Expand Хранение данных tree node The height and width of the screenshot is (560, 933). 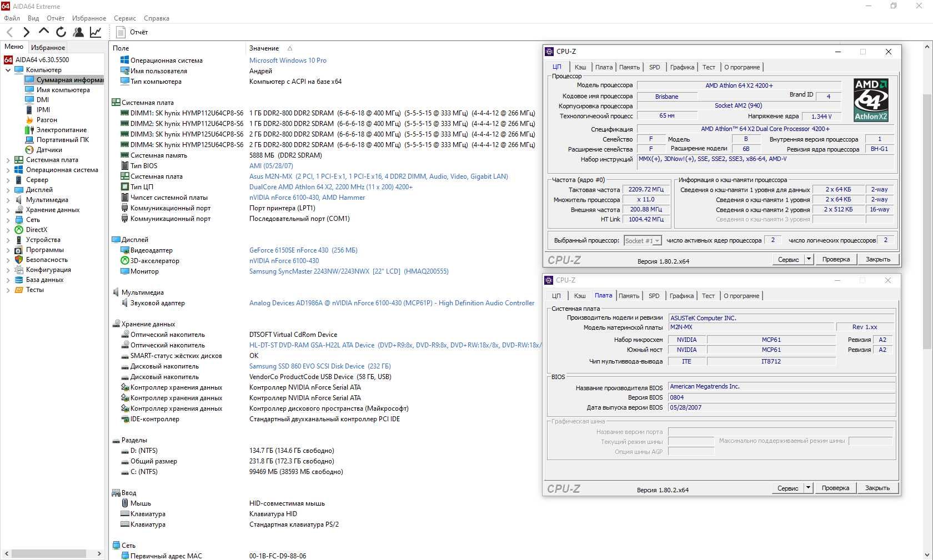click(x=8, y=210)
